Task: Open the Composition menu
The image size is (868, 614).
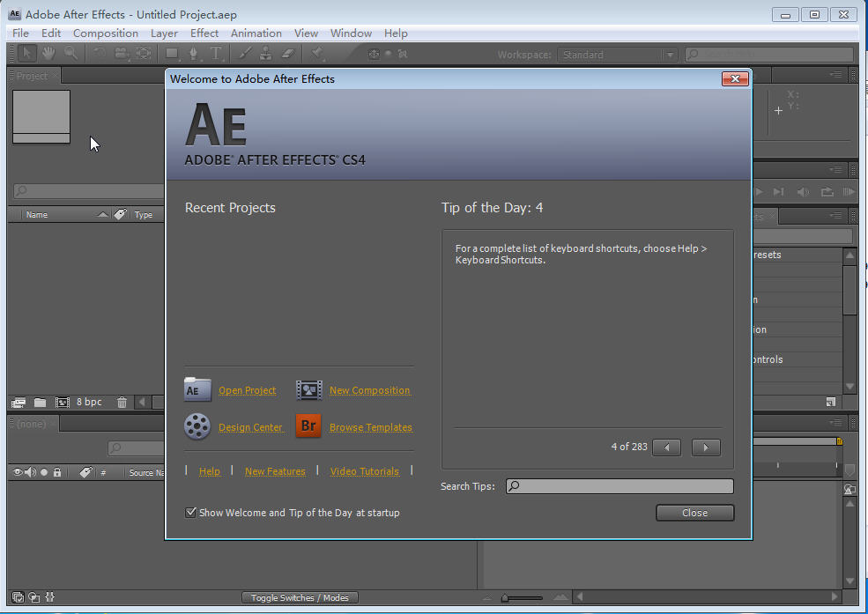Action: 106,33
